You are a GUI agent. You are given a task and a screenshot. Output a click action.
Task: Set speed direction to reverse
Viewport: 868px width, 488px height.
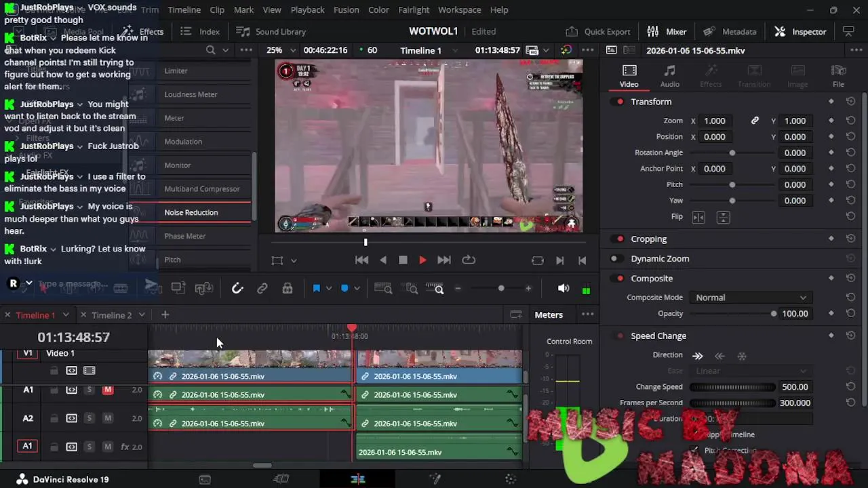(x=720, y=355)
